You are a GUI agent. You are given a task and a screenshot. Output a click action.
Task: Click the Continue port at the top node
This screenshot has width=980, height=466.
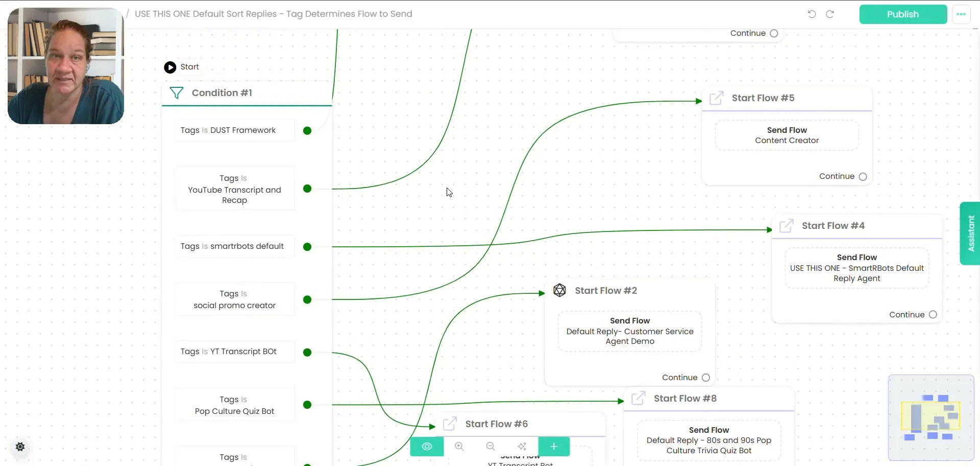774,34
